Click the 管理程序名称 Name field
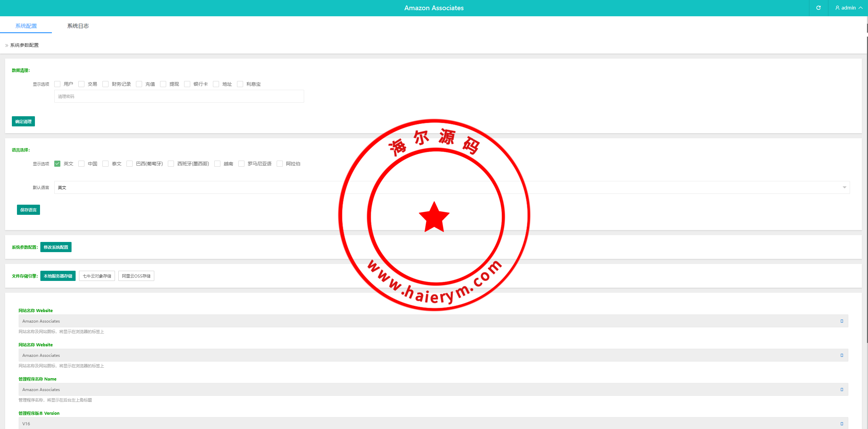Viewport: 868px width, 429px height. (x=433, y=389)
